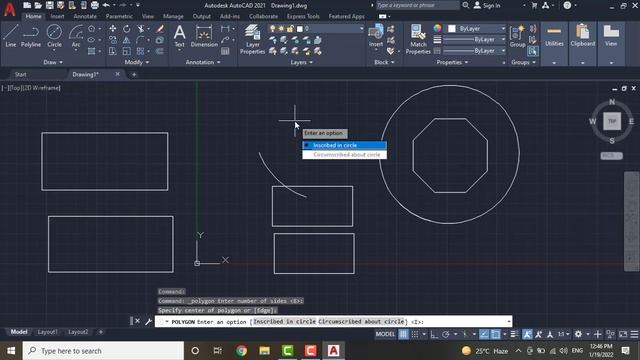
Task: Expand the Properties panel dropdown
Action: coord(452,62)
